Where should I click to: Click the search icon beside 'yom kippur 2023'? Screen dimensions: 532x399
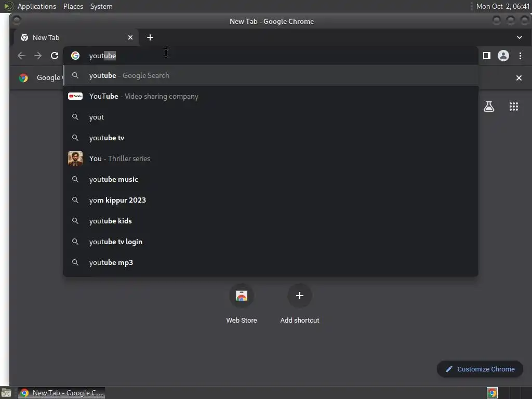[x=75, y=200]
